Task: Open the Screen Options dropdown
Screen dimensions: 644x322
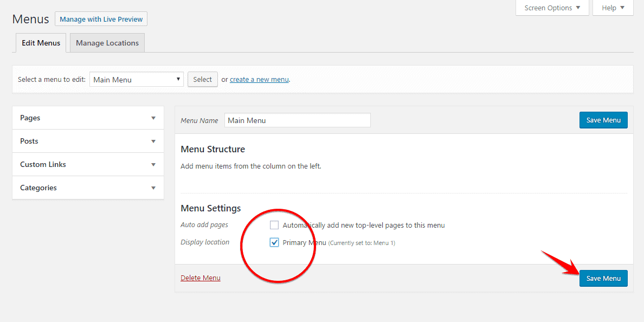Action: pyautogui.click(x=552, y=8)
